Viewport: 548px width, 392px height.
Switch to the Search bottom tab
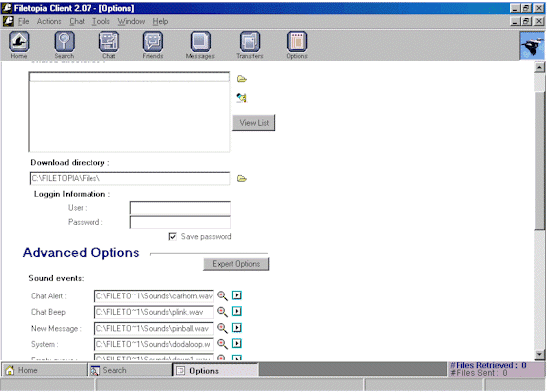(129, 370)
